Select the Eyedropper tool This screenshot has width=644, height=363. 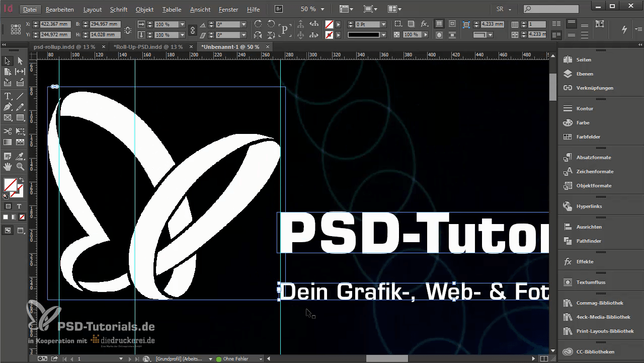click(20, 156)
